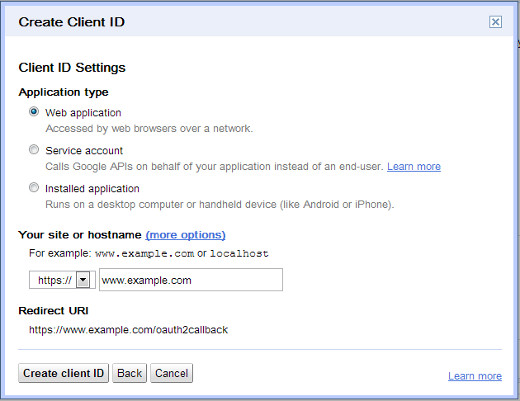Click the 'Calls Google APIs on behalf' description
520x401 pixels.
coord(214,166)
